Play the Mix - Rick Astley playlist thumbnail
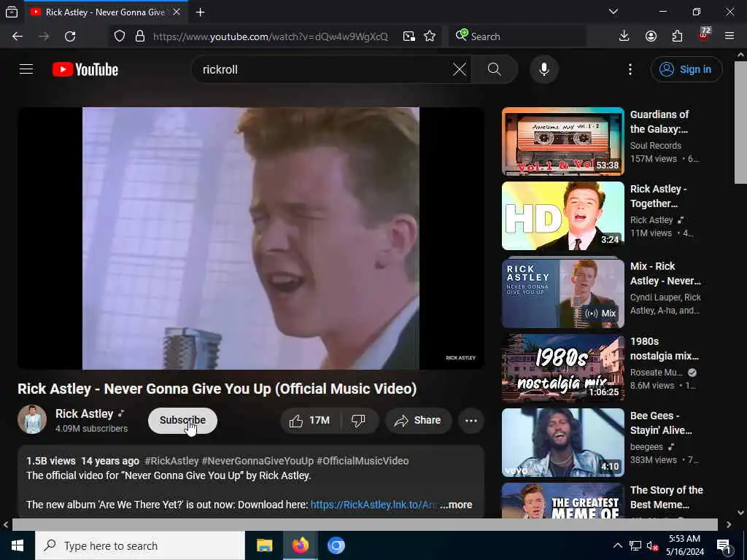 (x=562, y=293)
